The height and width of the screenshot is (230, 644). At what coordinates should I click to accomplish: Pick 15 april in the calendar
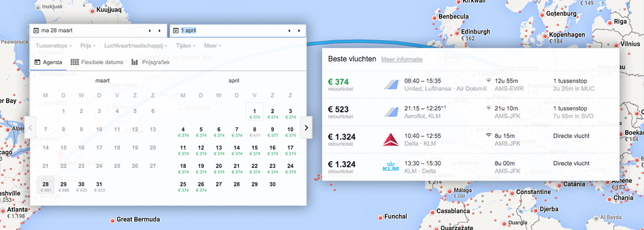[x=255, y=150]
